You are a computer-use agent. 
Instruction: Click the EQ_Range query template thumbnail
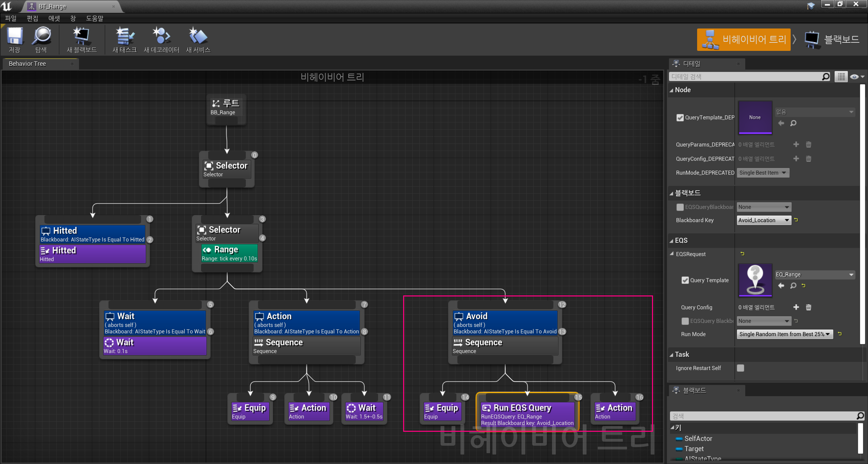point(755,280)
